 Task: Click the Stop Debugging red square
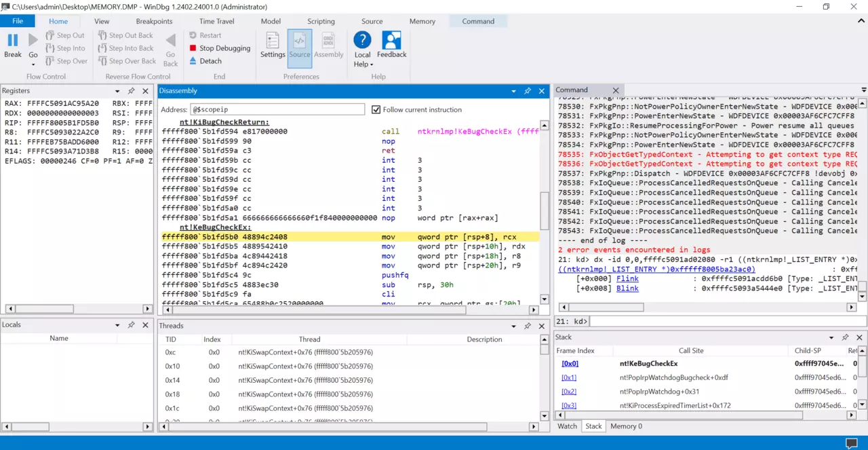(193, 48)
